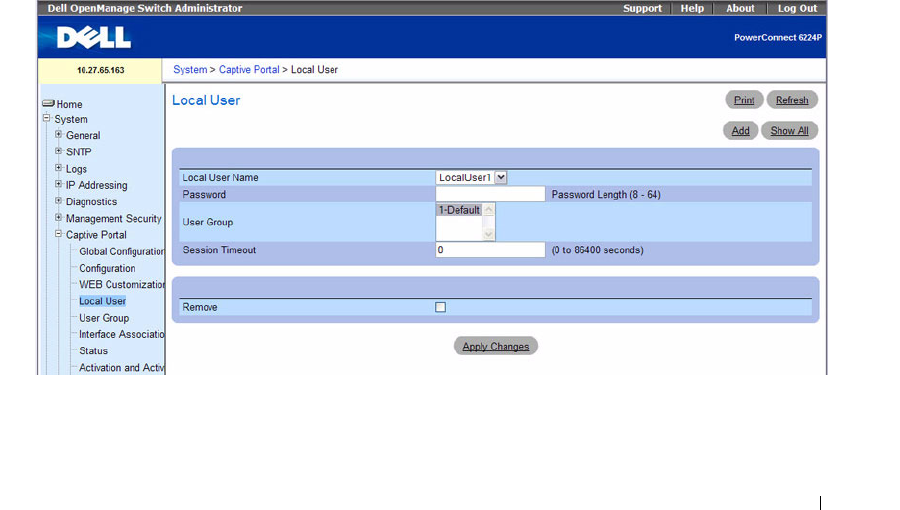Select Captive Portal in the tree
This screenshot has height=510, width=900.
click(96, 235)
